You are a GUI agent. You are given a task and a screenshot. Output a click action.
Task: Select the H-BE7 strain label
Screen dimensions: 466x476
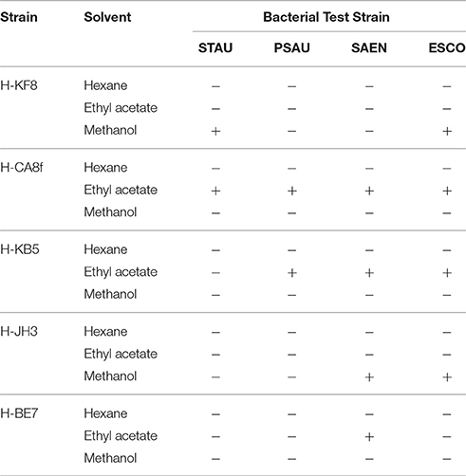click(19, 413)
